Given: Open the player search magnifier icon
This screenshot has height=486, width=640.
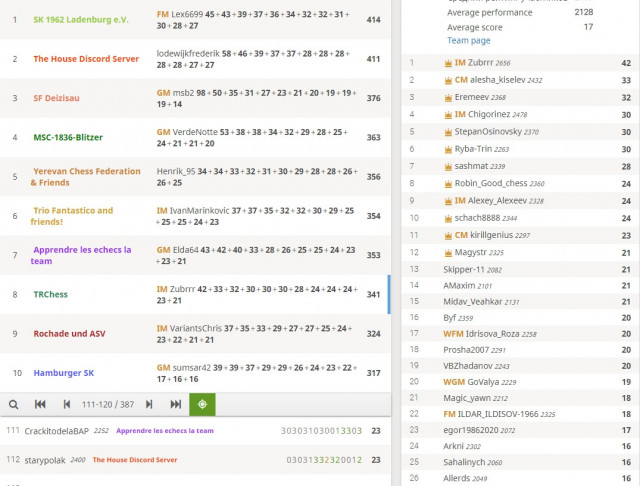Looking at the screenshot, I should (13, 404).
